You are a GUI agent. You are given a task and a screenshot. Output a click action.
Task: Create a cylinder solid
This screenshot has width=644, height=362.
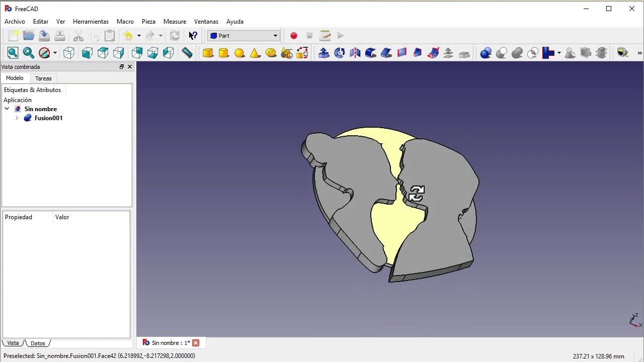coord(224,53)
